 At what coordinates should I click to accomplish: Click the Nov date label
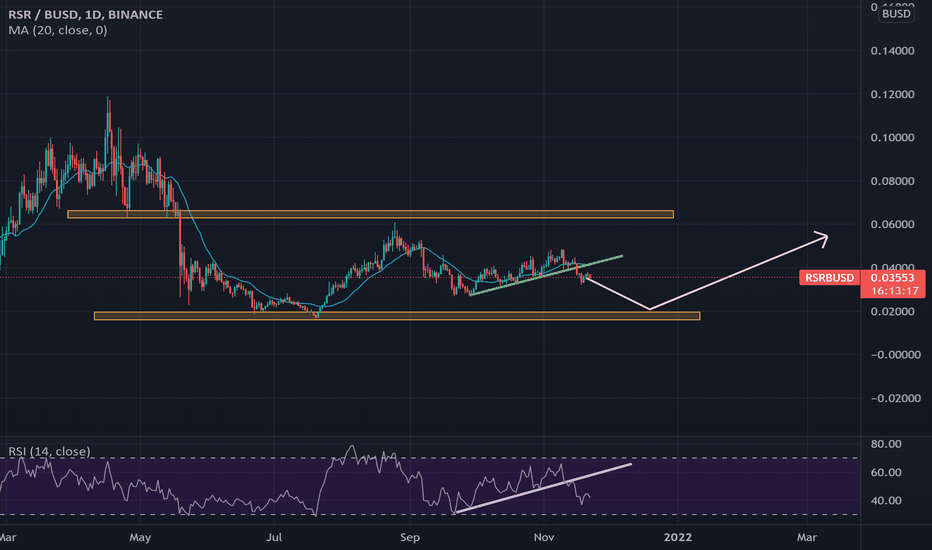coord(544,538)
